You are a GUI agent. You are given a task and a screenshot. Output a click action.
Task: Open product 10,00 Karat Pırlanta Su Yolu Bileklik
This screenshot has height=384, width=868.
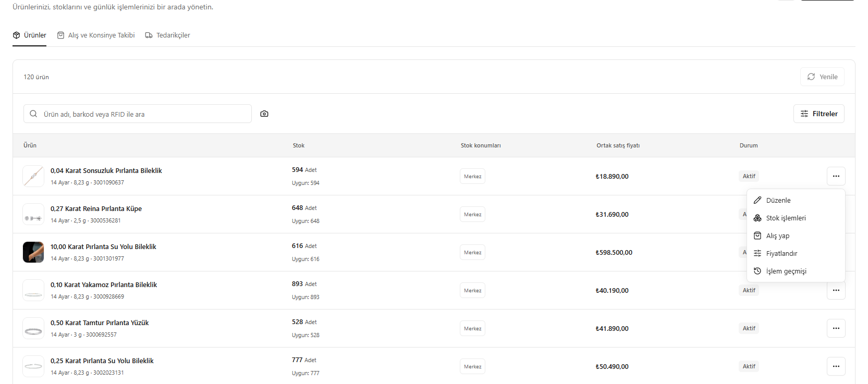click(103, 246)
